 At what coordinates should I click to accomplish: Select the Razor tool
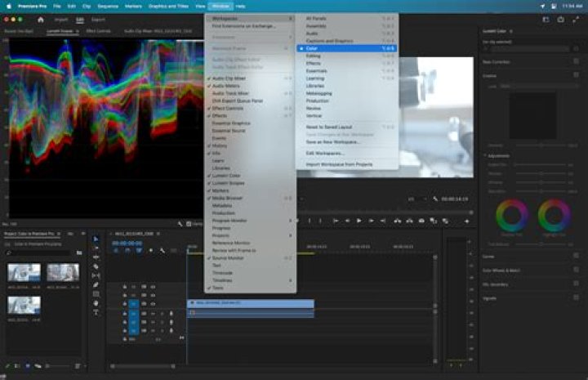click(96, 266)
